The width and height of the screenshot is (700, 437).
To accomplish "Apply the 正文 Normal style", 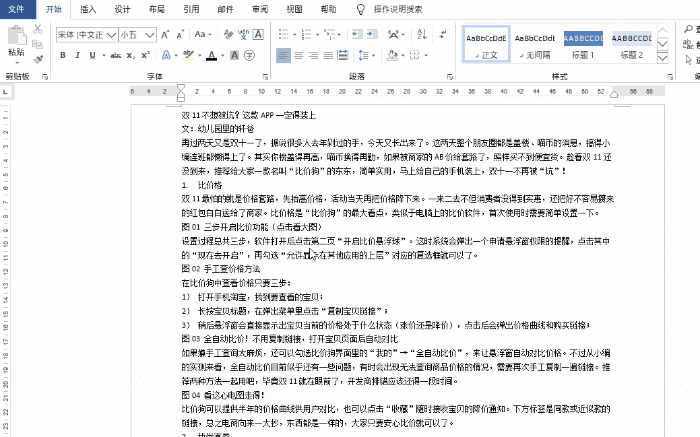I will (486, 44).
